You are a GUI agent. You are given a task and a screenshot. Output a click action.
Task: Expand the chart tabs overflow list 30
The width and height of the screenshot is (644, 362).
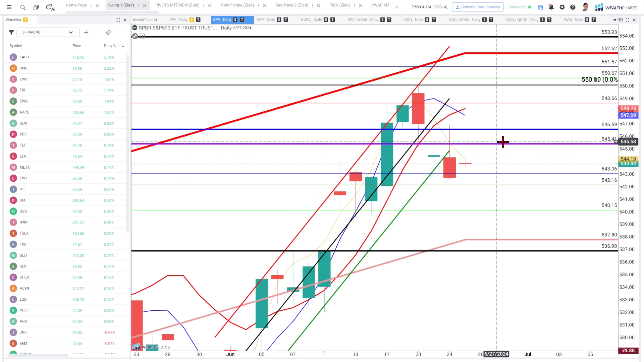point(618,20)
